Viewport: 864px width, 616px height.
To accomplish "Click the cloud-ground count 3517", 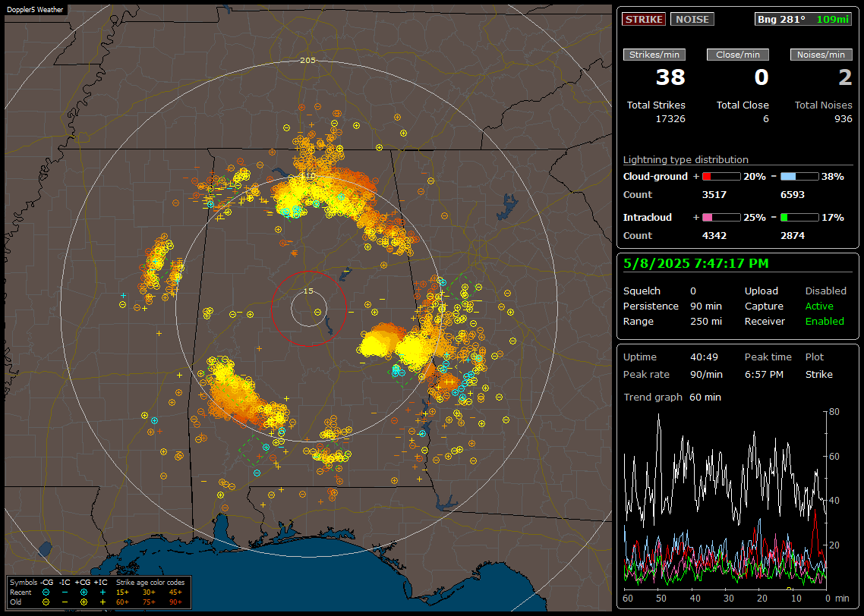I will pos(714,195).
